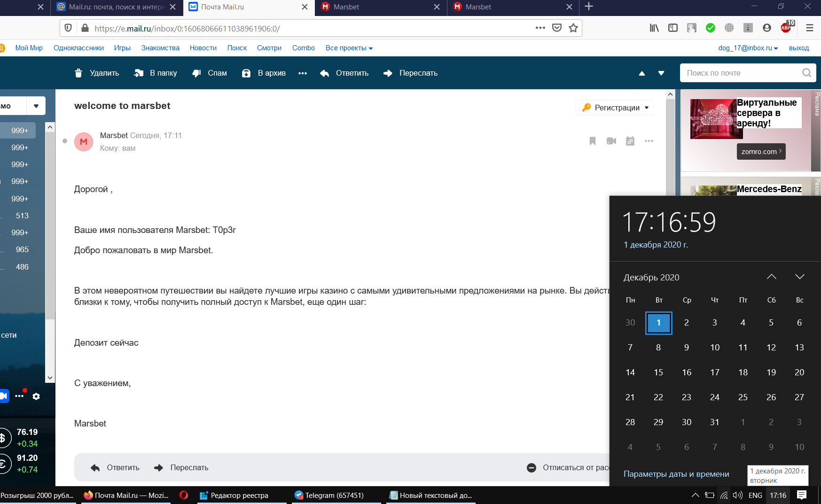Toggle the unread dot beside Marsbet
821x504 pixels.
coord(65,141)
